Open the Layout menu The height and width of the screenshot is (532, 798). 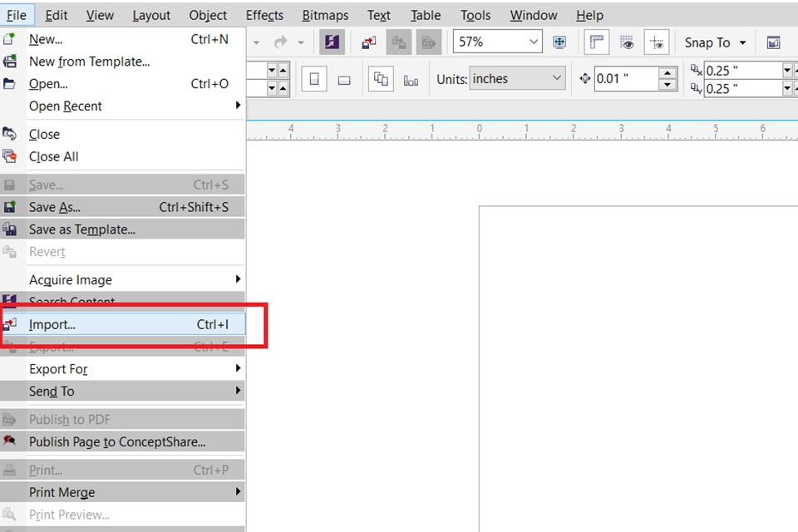pyautogui.click(x=151, y=15)
